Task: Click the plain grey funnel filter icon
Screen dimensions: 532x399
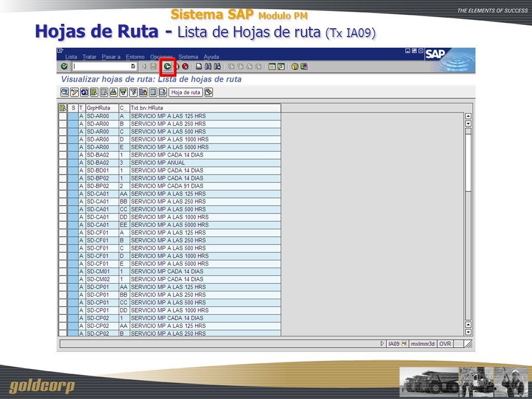Action: [134, 92]
